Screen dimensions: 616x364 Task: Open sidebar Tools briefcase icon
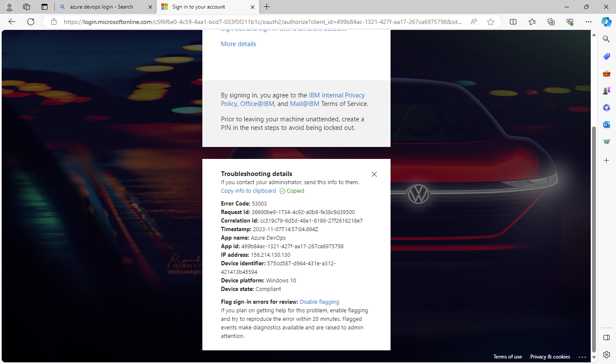pyautogui.click(x=606, y=73)
